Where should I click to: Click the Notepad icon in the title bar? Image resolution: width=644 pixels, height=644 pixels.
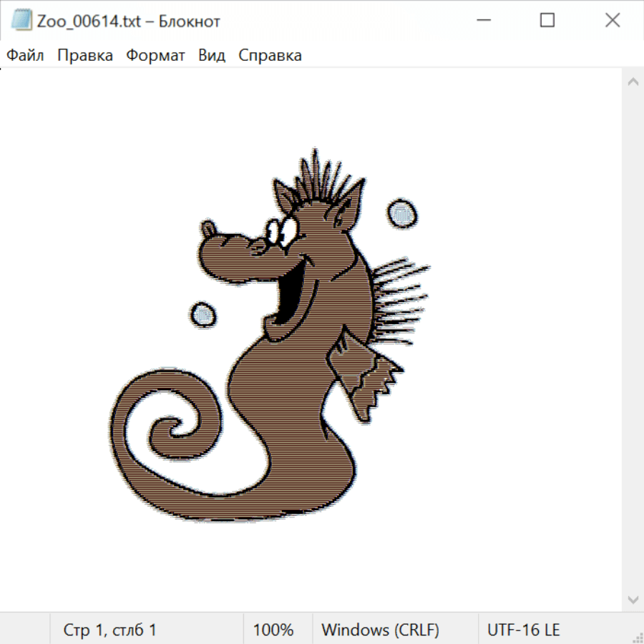tap(21, 21)
